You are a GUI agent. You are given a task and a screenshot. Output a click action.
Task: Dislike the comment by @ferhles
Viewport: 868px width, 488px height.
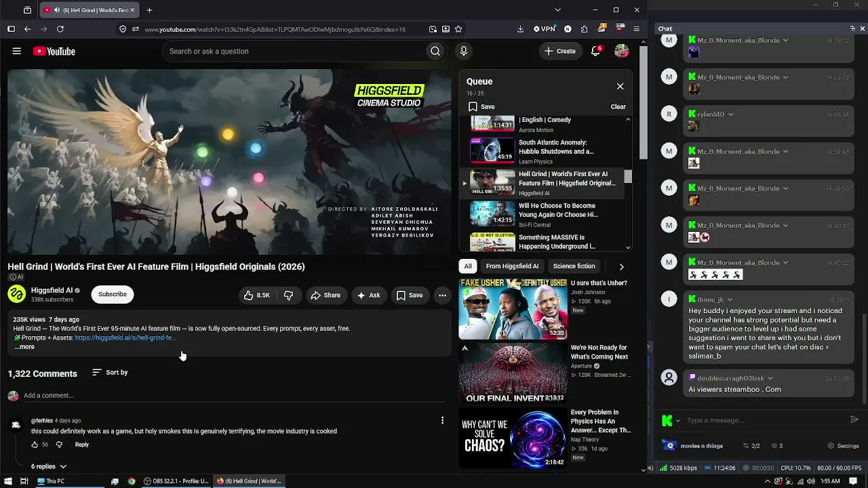[59, 445]
